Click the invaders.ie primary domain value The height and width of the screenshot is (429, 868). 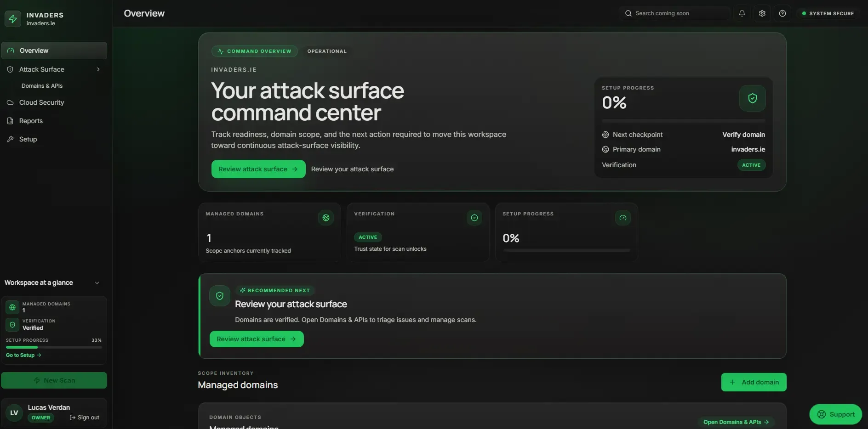coord(748,149)
